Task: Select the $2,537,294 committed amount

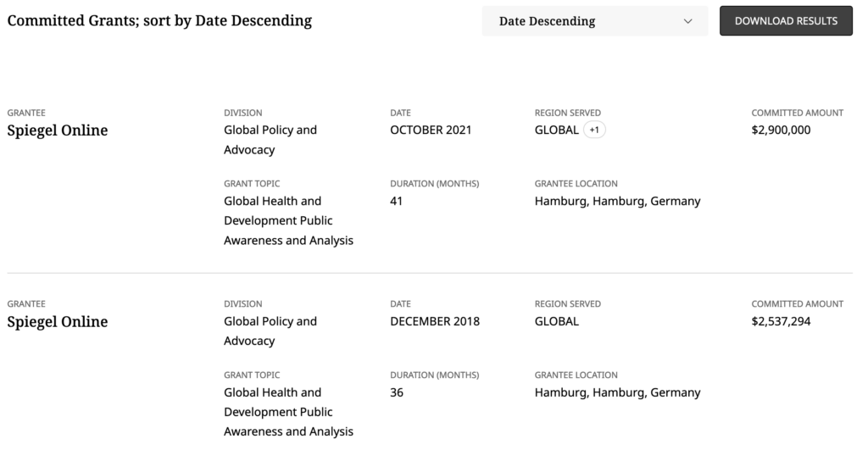Action: 781,321
